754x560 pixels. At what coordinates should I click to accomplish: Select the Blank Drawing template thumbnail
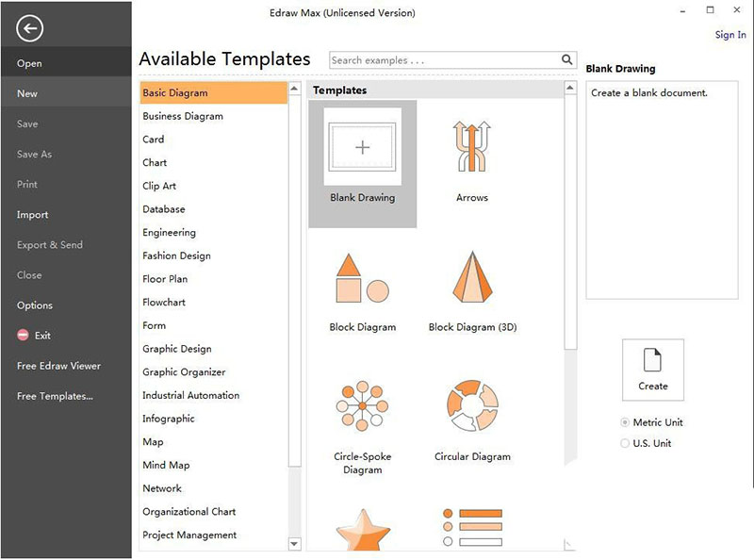tap(363, 147)
